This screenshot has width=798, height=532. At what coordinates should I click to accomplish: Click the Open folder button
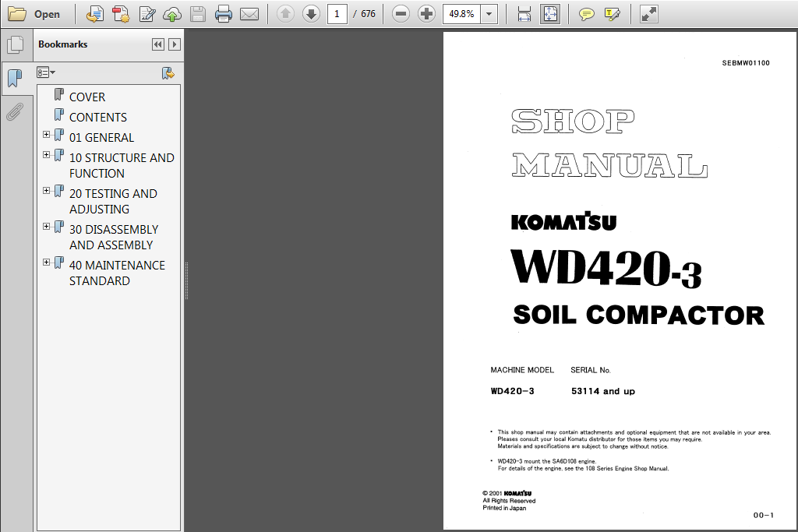point(34,14)
